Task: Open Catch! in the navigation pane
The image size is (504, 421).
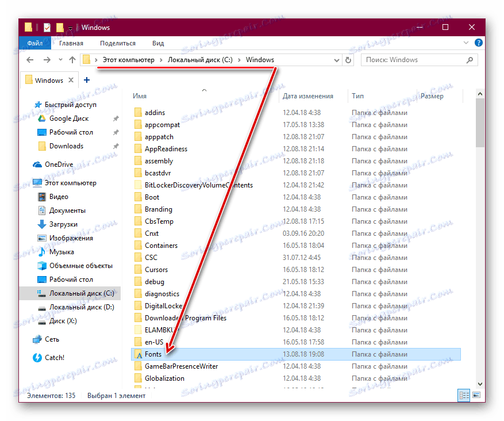Action: pos(55,358)
